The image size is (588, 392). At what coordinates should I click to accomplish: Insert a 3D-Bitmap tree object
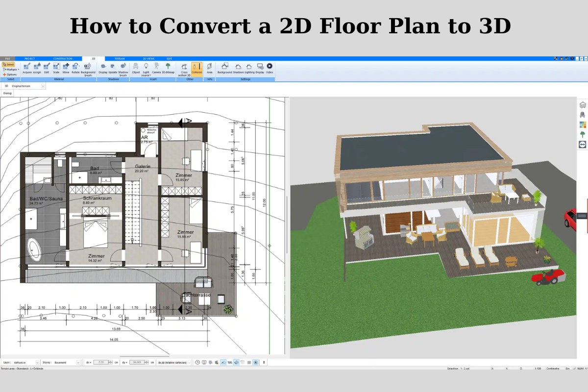(167, 68)
